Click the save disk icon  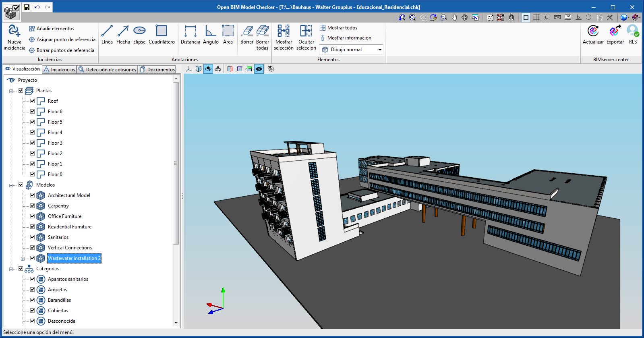(x=27, y=7)
